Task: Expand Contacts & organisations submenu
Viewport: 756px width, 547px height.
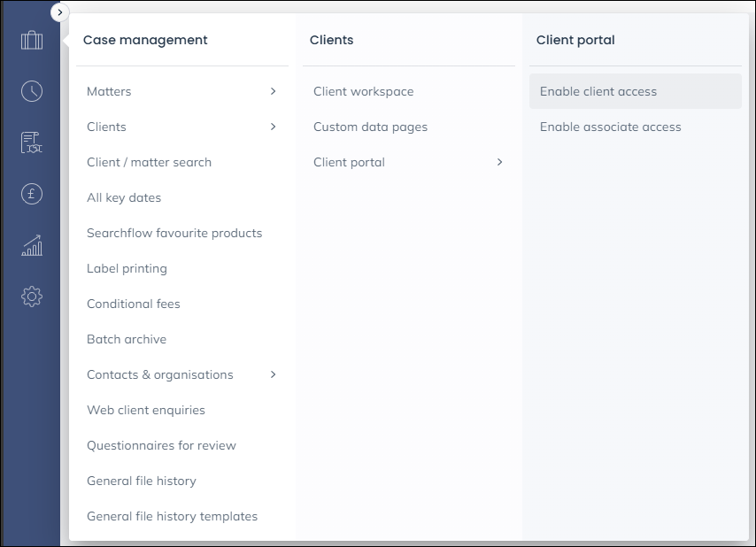Action: [181, 374]
